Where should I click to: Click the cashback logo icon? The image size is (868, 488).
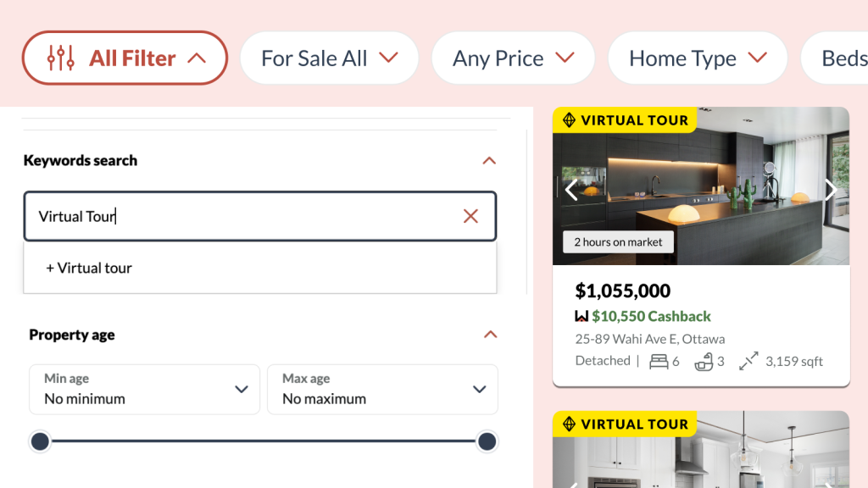tap(581, 316)
